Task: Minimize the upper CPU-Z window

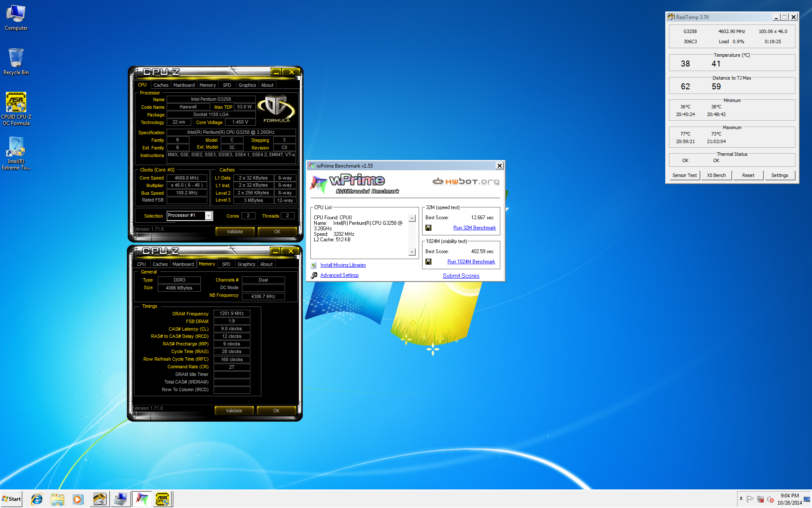Action: tap(276, 72)
